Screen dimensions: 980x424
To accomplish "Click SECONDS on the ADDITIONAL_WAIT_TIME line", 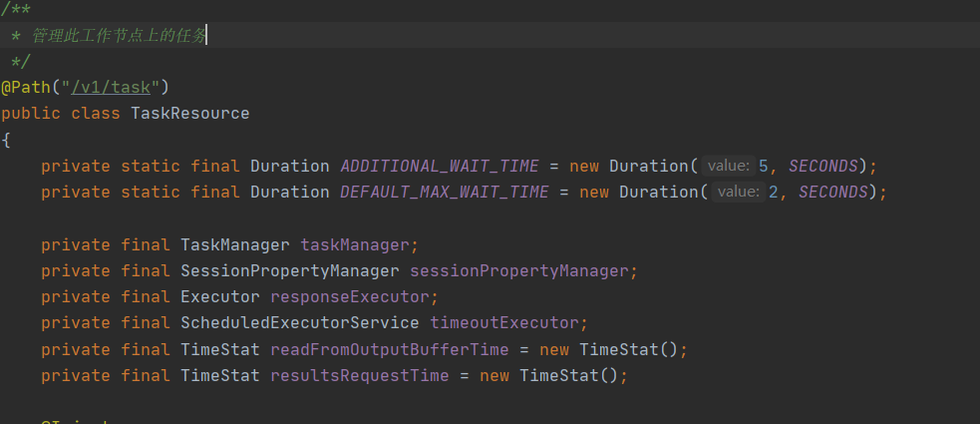I will 823,167.
